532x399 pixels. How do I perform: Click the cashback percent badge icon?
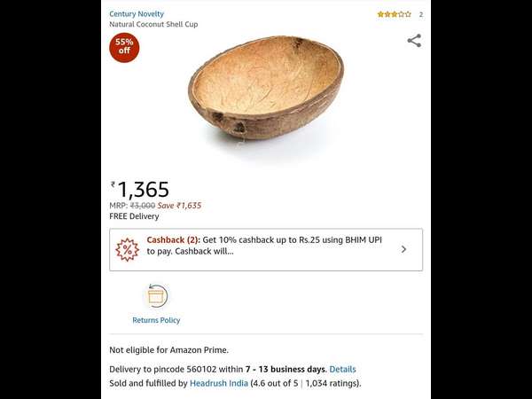pyautogui.click(x=127, y=250)
